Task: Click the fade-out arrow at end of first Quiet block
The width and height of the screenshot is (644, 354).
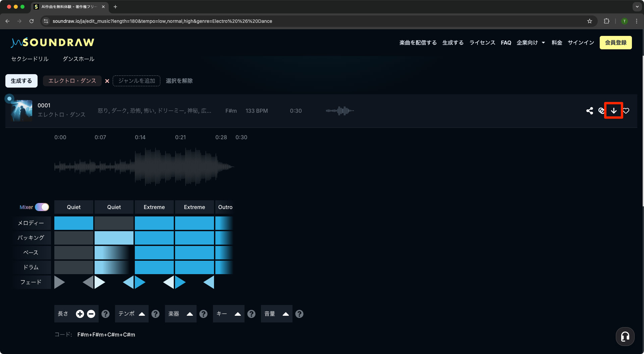Action: pos(88,282)
